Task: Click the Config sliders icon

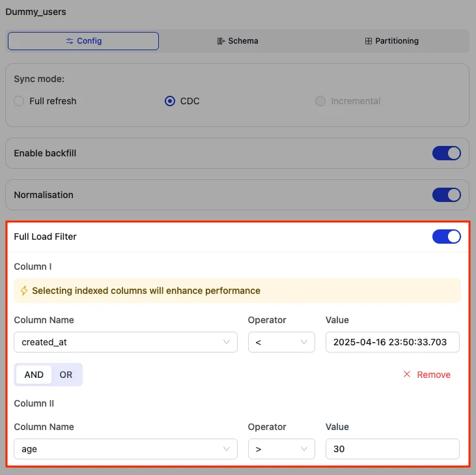Action: pyautogui.click(x=70, y=41)
